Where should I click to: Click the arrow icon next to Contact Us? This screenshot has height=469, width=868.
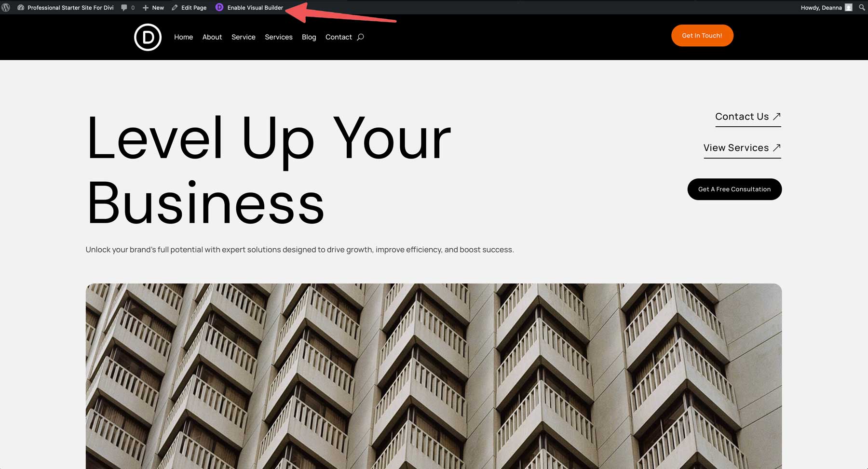click(777, 116)
